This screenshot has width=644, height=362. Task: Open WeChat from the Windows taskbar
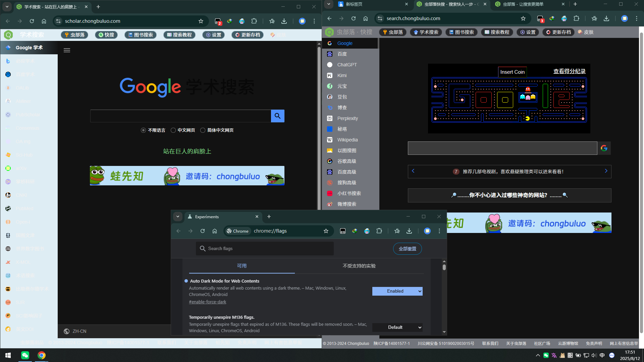click(x=25, y=355)
